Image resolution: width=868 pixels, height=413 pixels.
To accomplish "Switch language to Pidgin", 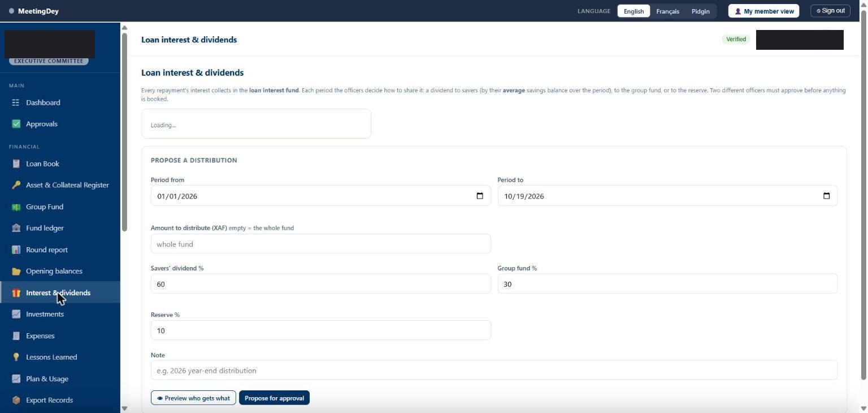I will tap(700, 11).
